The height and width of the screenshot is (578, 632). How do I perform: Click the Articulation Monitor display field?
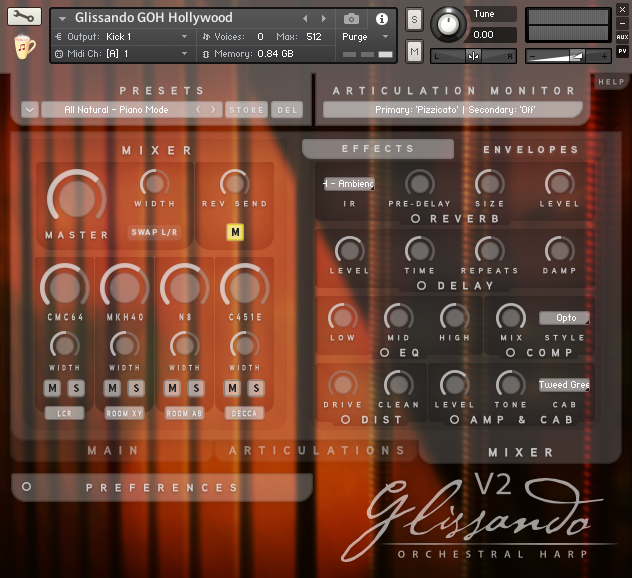(x=453, y=110)
